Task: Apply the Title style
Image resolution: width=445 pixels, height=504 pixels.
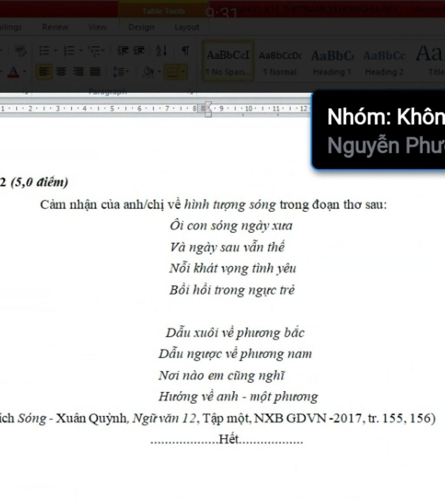Action: (x=429, y=61)
